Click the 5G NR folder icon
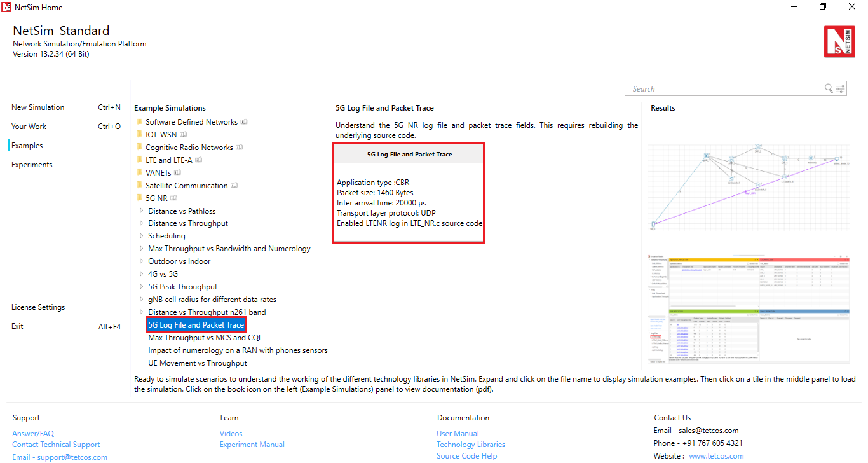Viewport: 868px width, 463px height. pos(139,198)
